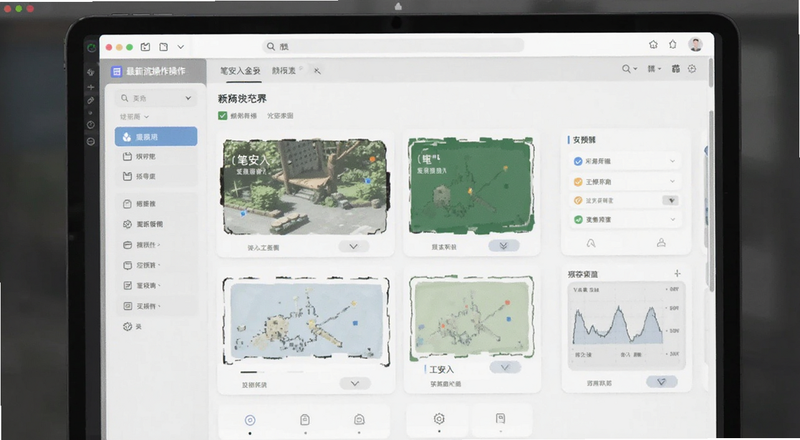Open the triangle dropdown button below the chart
800x440 pixels.
click(662, 382)
